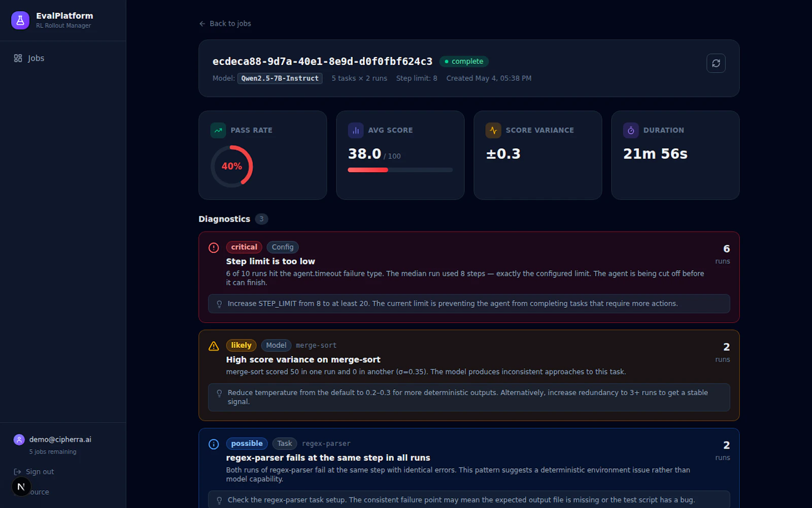
Task: Click the Score Variance pulse icon
Action: coord(493,131)
